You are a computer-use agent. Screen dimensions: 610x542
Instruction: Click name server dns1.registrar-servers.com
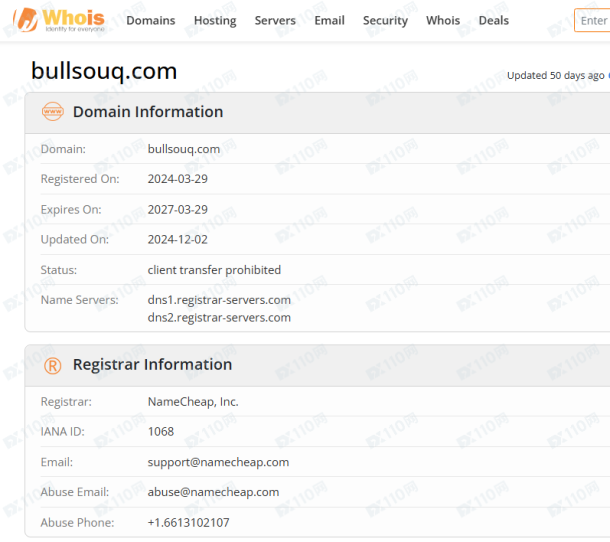click(219, 300)
